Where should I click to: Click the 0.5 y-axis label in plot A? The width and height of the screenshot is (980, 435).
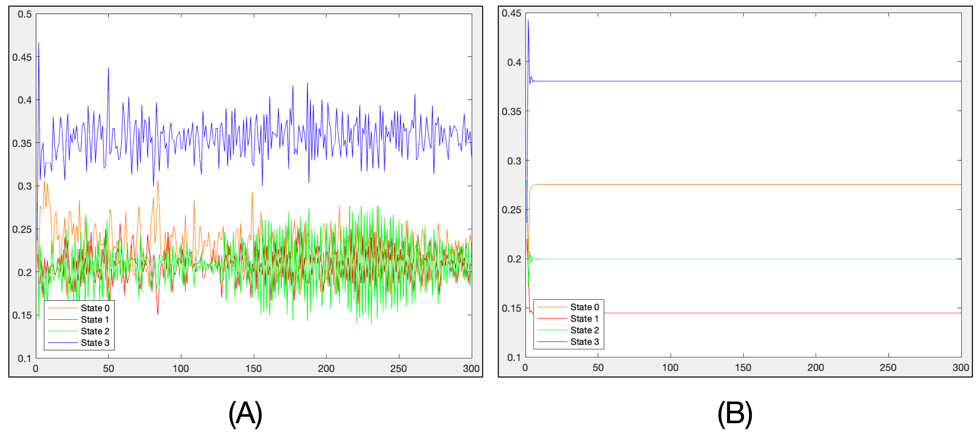25,14
